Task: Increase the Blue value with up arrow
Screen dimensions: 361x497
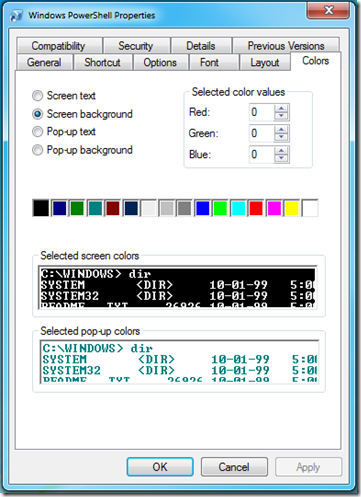Action: point(281,151)
